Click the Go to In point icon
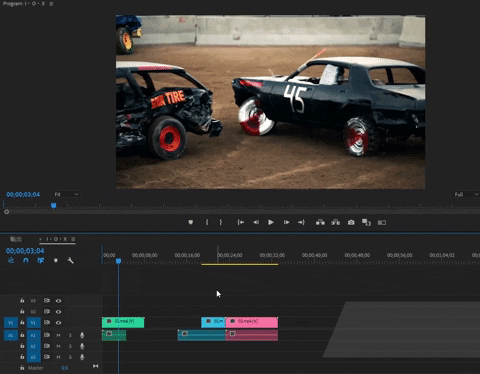 pos(240,222)
